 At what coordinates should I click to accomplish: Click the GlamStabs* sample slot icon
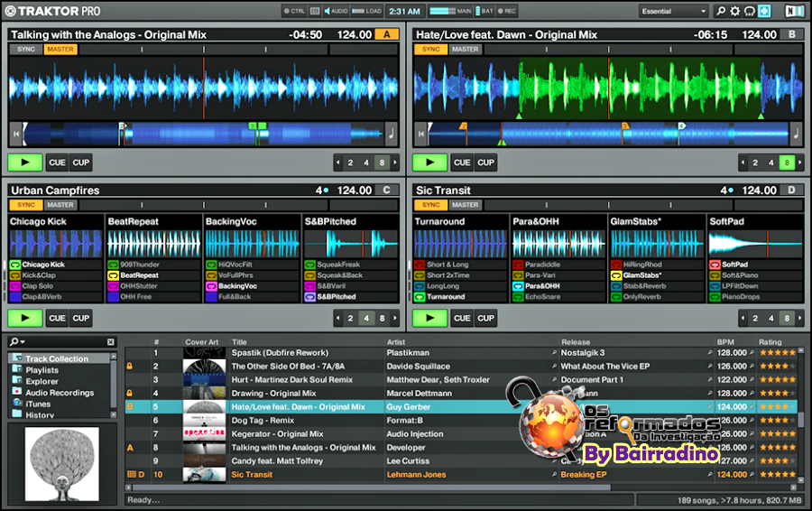(x=616, y=275)
